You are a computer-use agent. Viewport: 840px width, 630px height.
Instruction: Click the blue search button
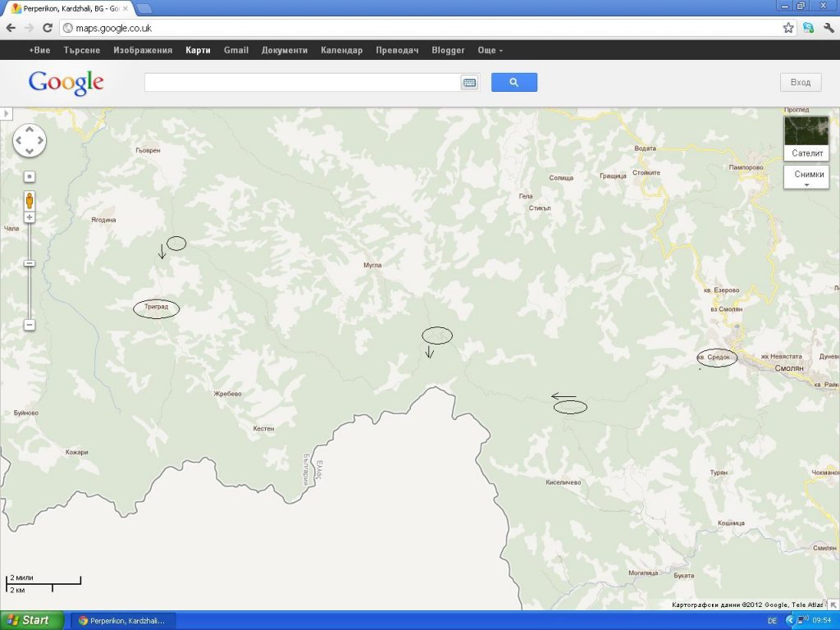pyautogui.click(x=514, y=83)
